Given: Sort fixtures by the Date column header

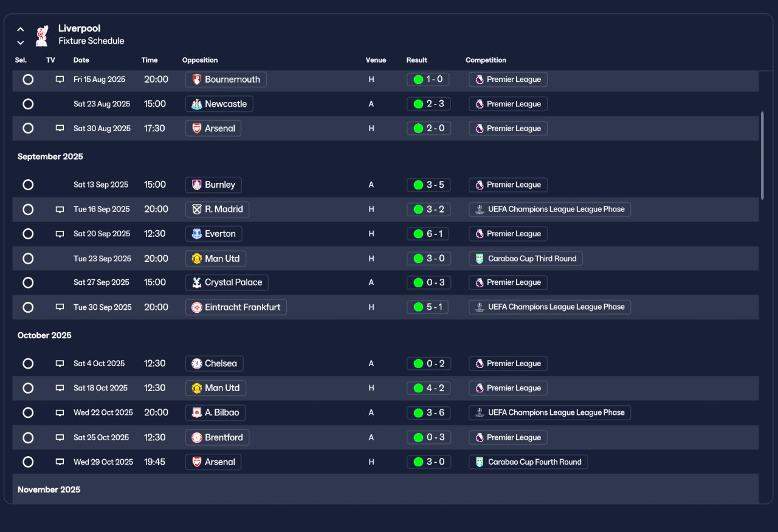Looking at the screenshot, I should [81, 60].
